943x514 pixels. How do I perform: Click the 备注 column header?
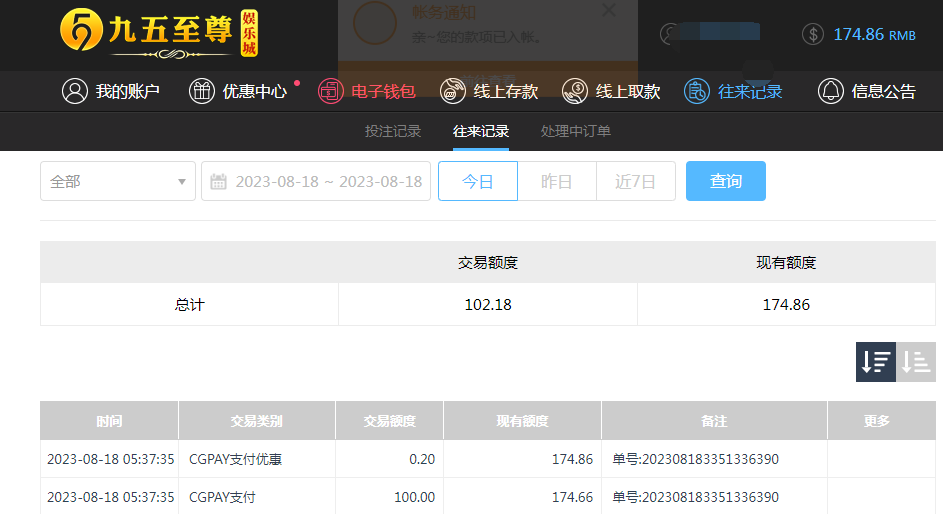tap(714, 421)
